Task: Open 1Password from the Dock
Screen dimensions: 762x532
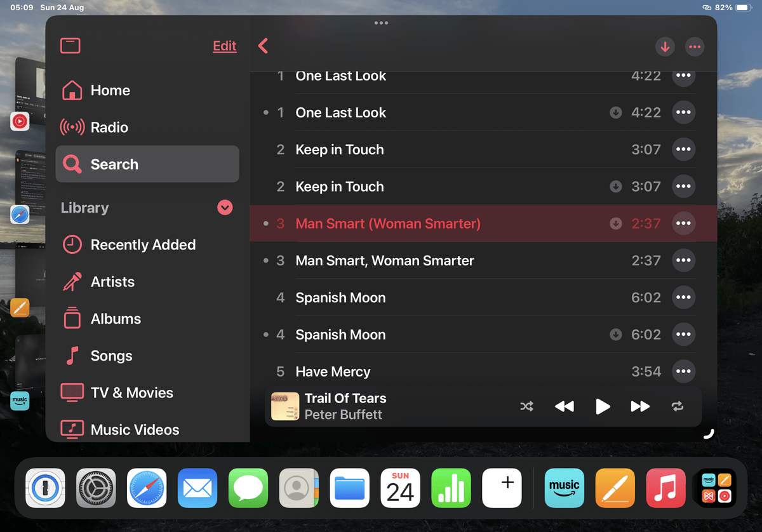Action: click(45, 488)
